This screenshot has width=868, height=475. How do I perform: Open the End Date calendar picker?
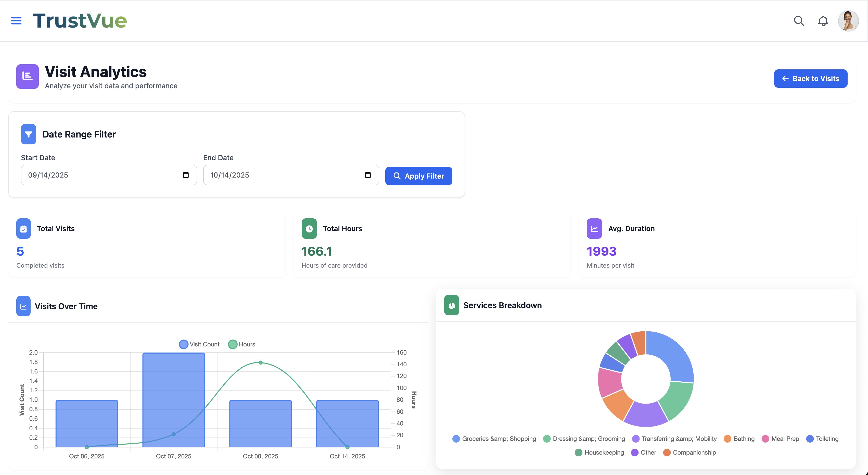(x=368, y=175)
